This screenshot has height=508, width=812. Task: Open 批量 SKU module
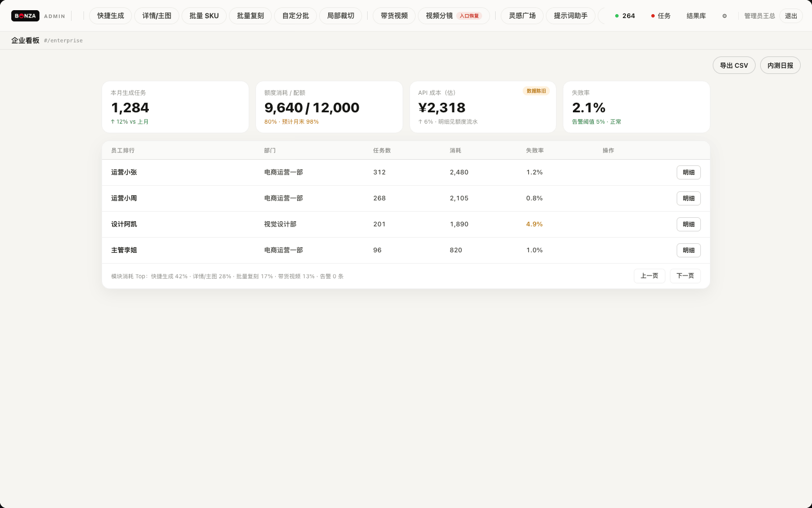pyautogui.click(x=204, y=16)
